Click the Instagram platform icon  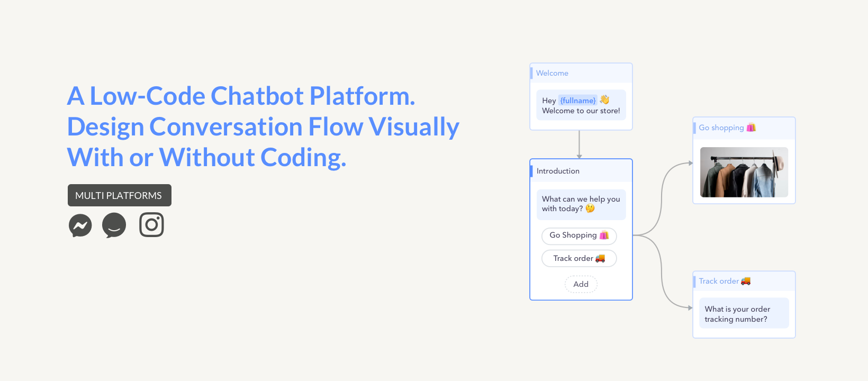pyautogui.click(x=151, y=225)
